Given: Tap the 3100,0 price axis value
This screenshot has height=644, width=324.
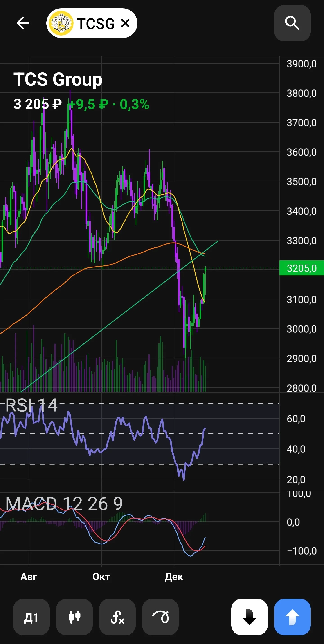Looking at the screenshot, I should tap(302, 300).
